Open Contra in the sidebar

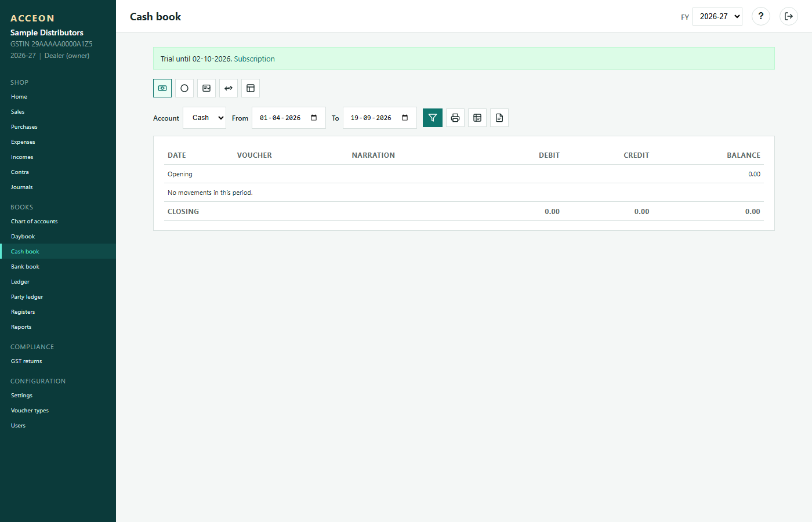(x=58, y=172)
